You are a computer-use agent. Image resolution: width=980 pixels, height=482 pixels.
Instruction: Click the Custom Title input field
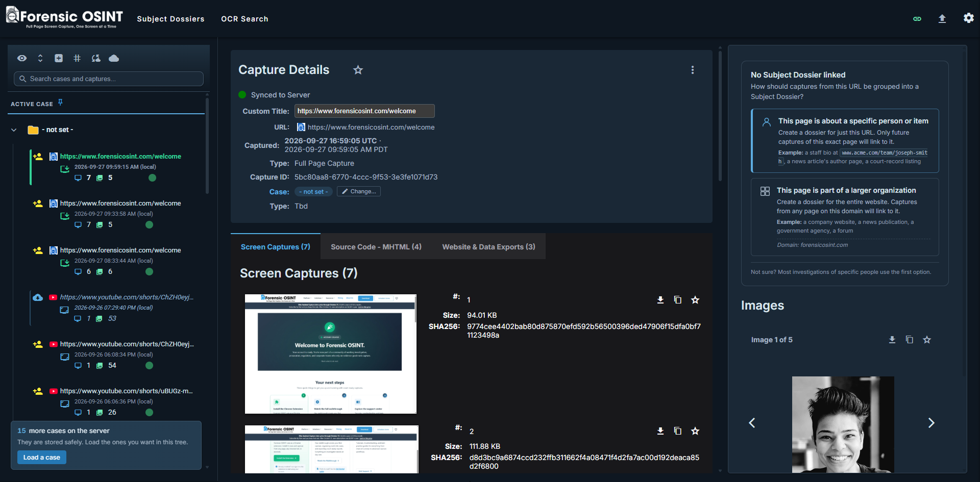click(x=364, y=111)
